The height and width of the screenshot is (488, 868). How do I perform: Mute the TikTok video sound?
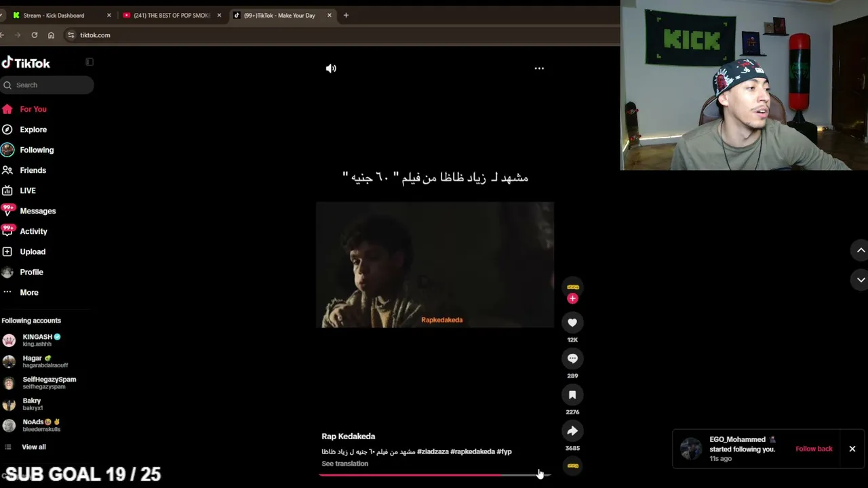(331, 68)
